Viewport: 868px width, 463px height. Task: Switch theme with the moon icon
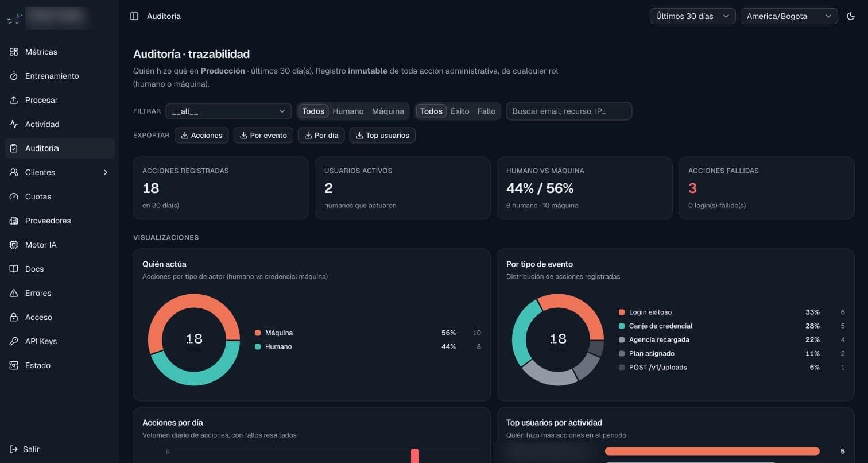coord(851,16)
